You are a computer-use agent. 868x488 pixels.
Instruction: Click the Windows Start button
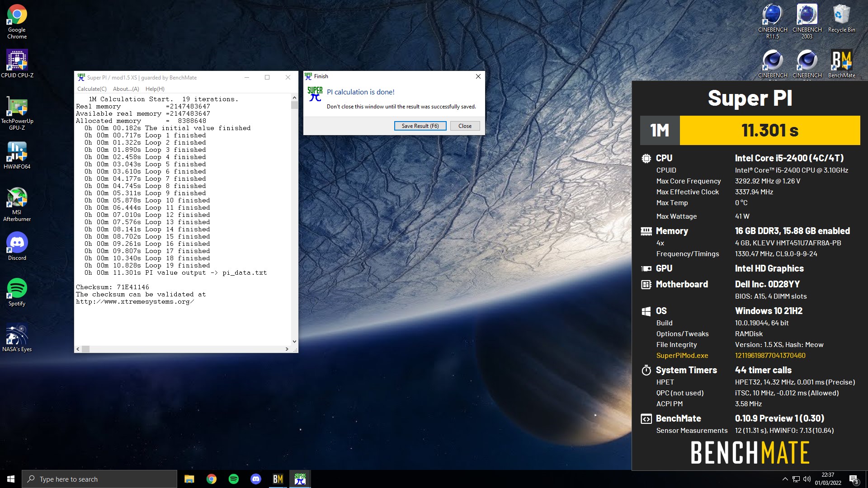[11, 479]
